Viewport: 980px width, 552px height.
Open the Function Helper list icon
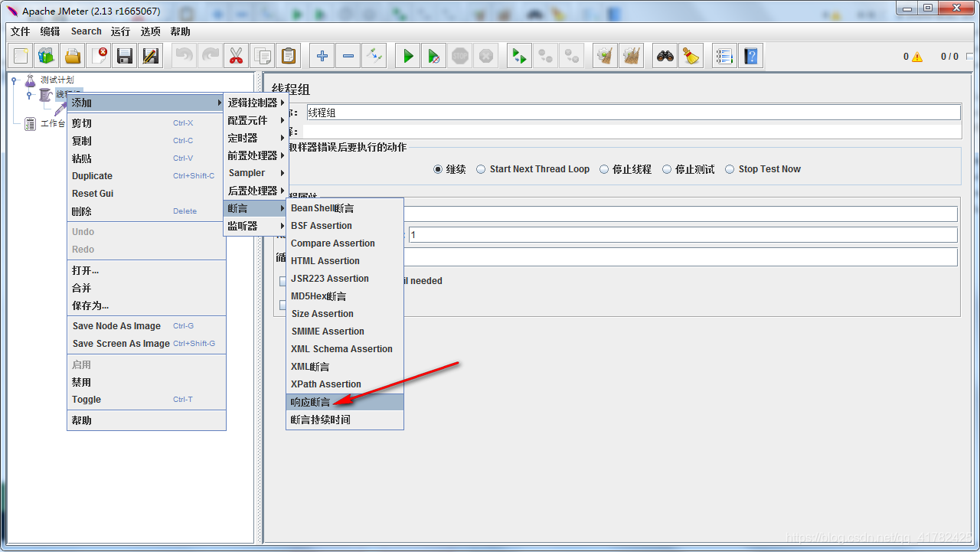point(725,56)
